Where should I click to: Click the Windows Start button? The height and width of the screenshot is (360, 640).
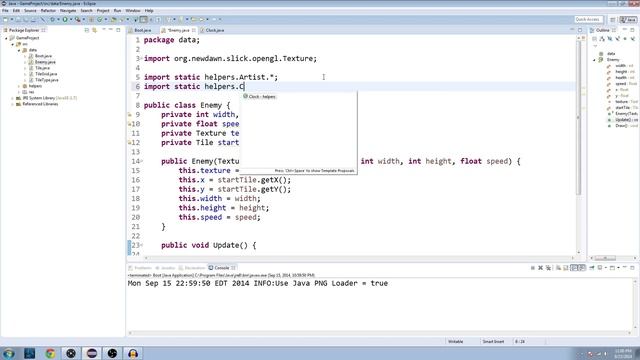(8, 353)
